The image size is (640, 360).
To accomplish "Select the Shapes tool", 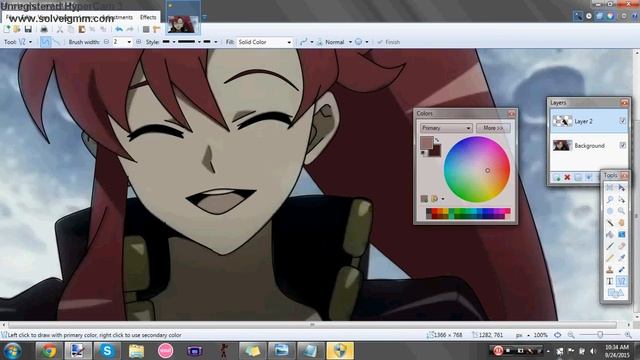I will click(616, 293).
